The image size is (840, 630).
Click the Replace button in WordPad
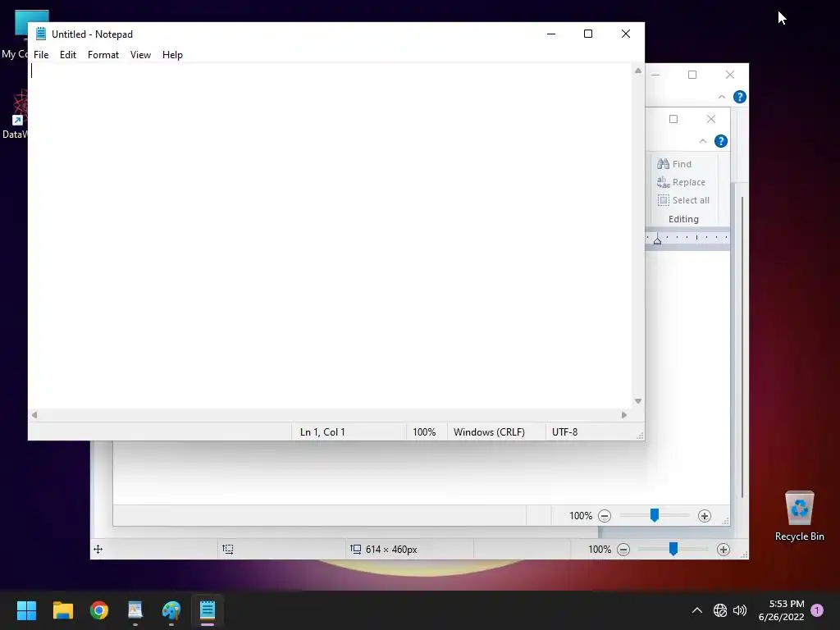click(x=682, y=182)
